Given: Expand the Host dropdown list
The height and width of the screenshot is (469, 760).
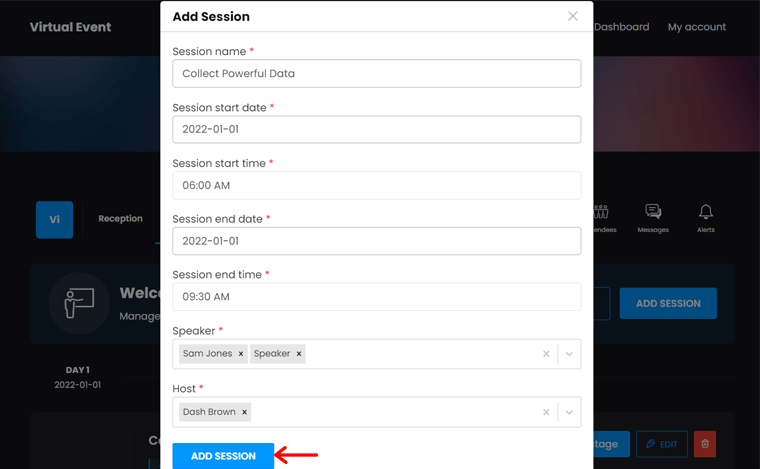Looking at the screenshot, I should coord(569,412).
